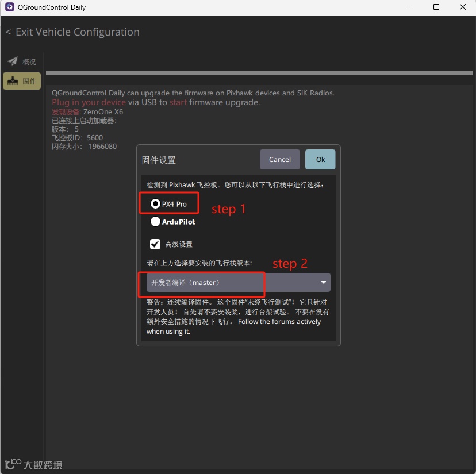Click the 'Plug in your device' instruction text

tap(89, 102)
